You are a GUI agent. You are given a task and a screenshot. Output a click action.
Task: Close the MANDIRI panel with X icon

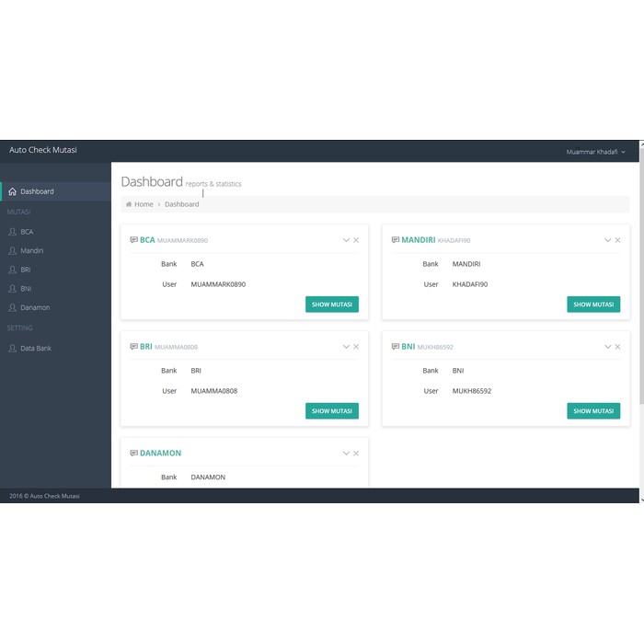[x=617, y=240]
